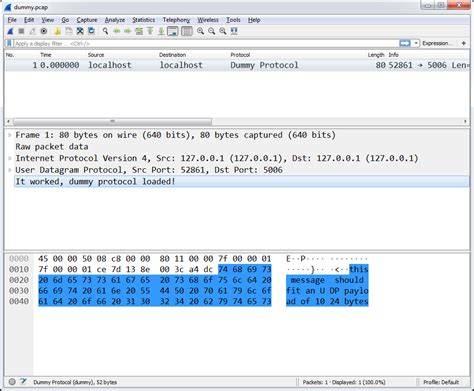Viewport: 474px width, 391px height.
Task: Click 'Dummy Protocol (dummy), 52 bytes' status text
Action: click(x=75, y=382)
